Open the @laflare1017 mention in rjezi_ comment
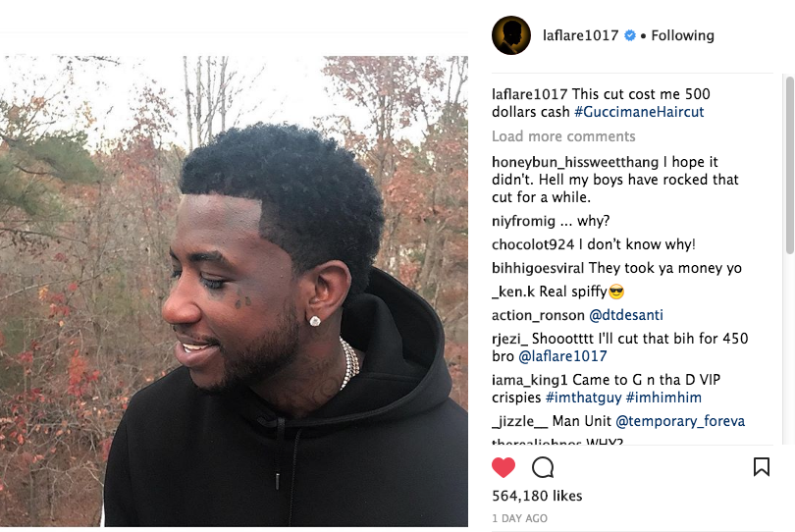Image resolution: width=795 pixels, height=532 pixels. tap(562, 356)
